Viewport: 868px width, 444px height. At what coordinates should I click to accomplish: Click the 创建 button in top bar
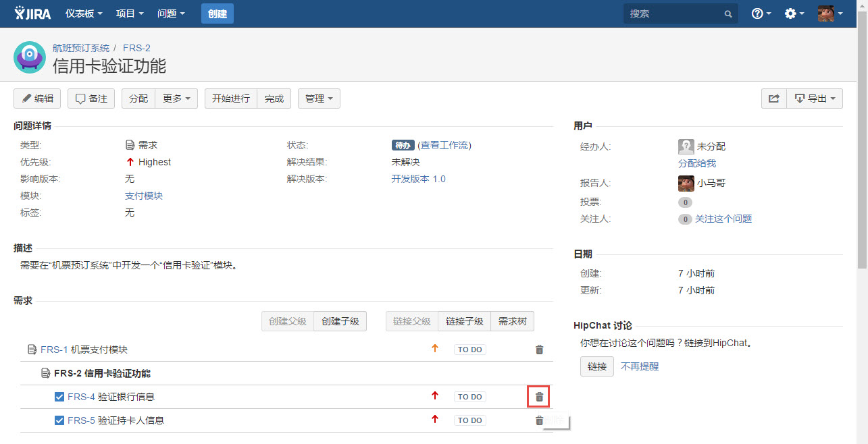218,13
